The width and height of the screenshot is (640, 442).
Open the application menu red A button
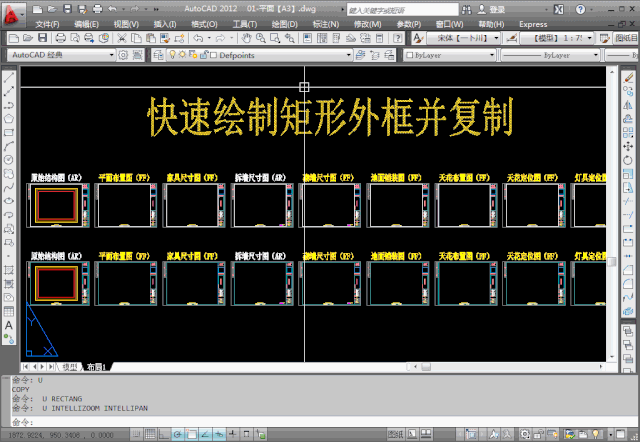pyautogui.click(x=12, y=16)
